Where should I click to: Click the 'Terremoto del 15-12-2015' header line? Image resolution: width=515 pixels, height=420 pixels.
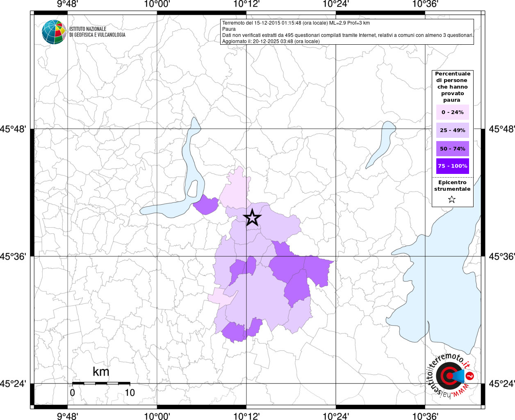point(296,23)
